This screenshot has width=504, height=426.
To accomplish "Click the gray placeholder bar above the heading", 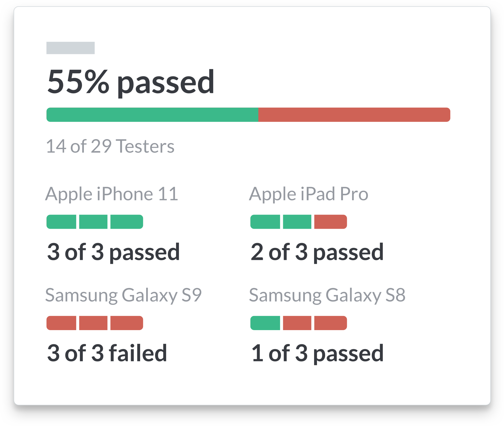I will click(70, 48).
